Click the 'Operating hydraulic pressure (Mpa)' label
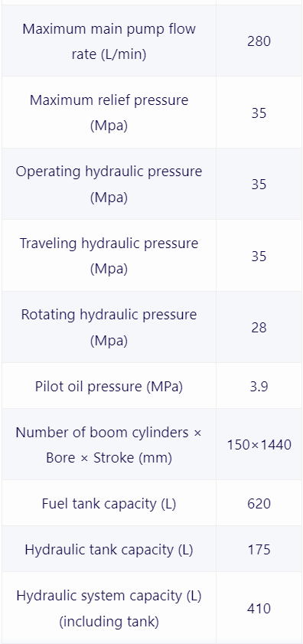 tap(109, 184)
